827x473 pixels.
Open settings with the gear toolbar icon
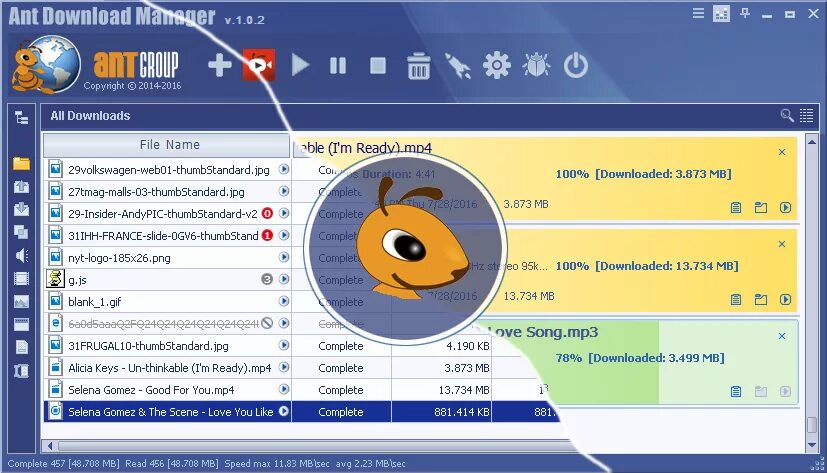[497, 65]
